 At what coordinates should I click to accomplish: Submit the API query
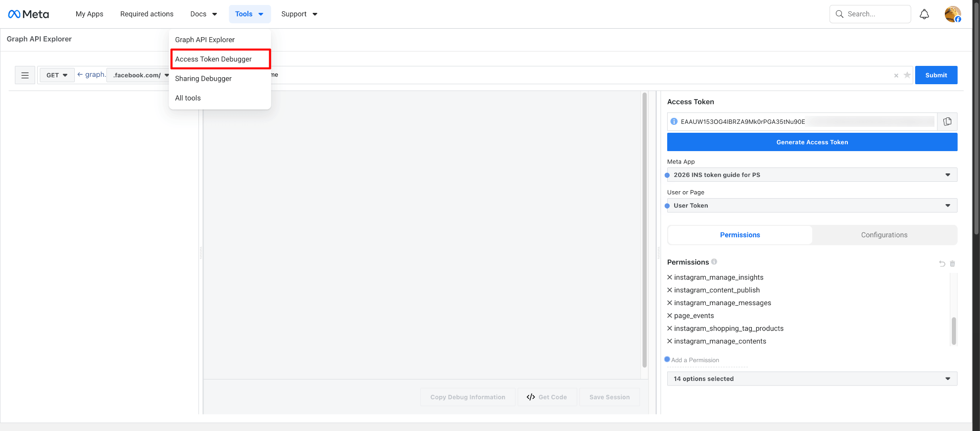935,75
